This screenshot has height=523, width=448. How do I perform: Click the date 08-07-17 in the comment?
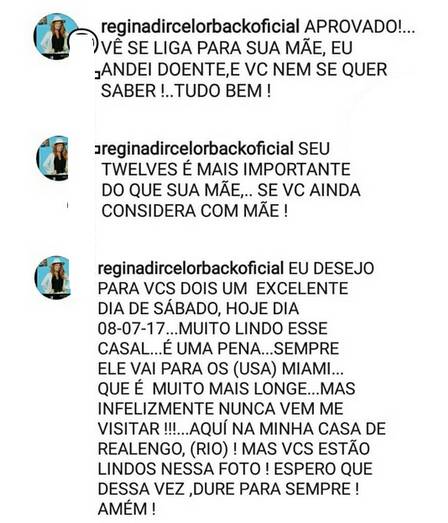131,329
